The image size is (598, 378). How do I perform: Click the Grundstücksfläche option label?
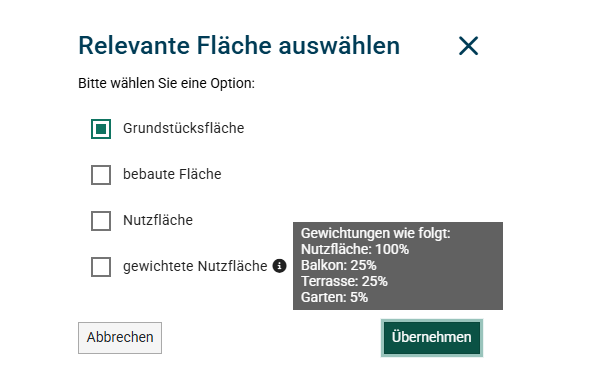tap(183, 128)
